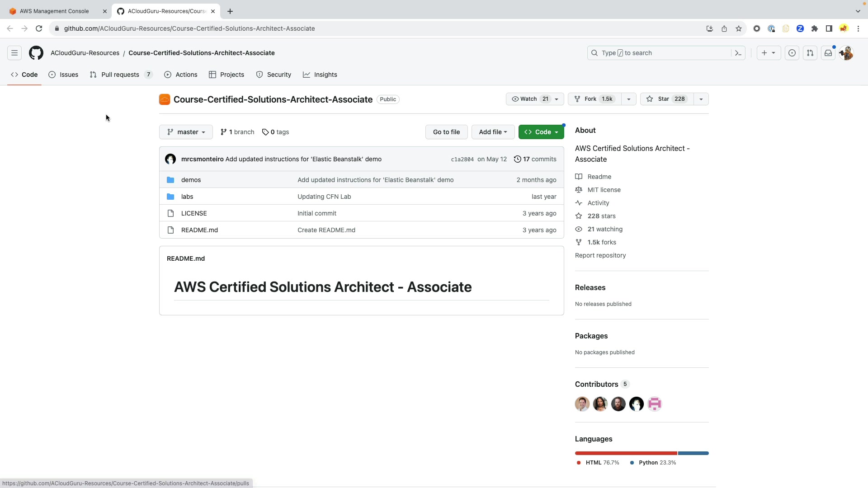Bookmark this page with the star icon
Screen dimensions: 868x488
pyautogui.click(x=739, y=28)
